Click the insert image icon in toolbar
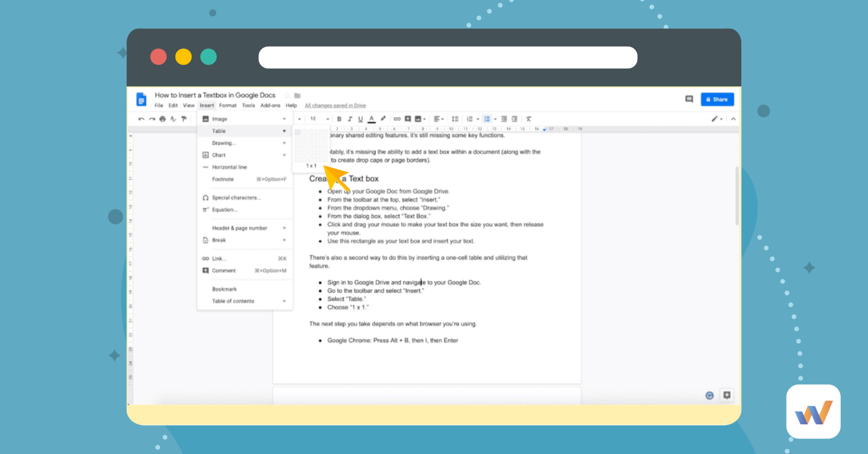Image resolution: width=868 pixels, height=454 pixels. tap(418, 119)
